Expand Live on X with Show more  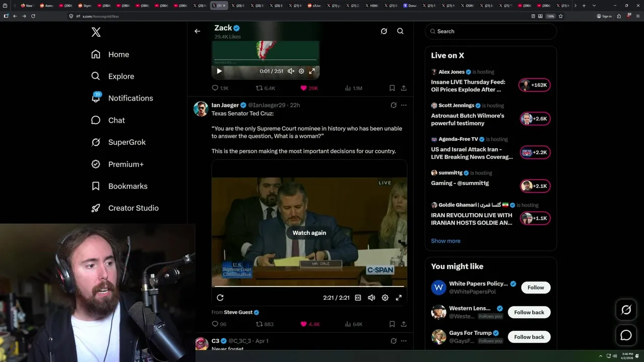[x=446, y=241]
